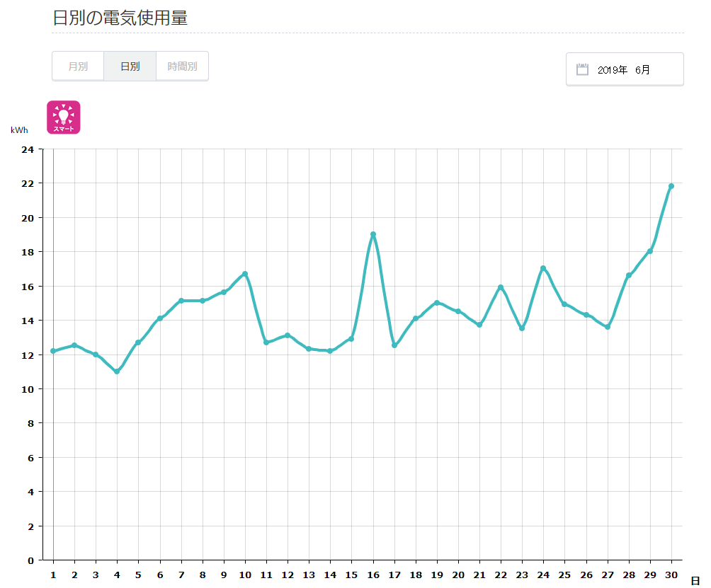
Task: Open the 時間別 hourly tab
Action: (182, 66)
